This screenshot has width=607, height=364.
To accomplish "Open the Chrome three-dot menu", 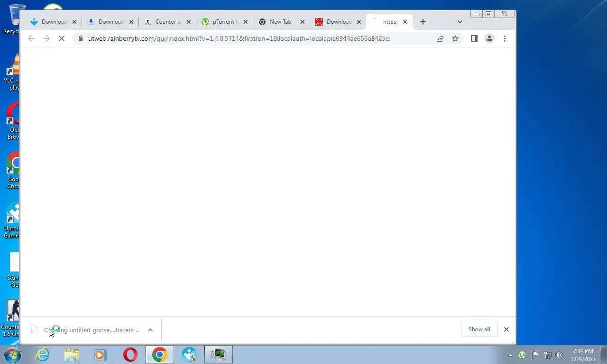I will (505, 38).
